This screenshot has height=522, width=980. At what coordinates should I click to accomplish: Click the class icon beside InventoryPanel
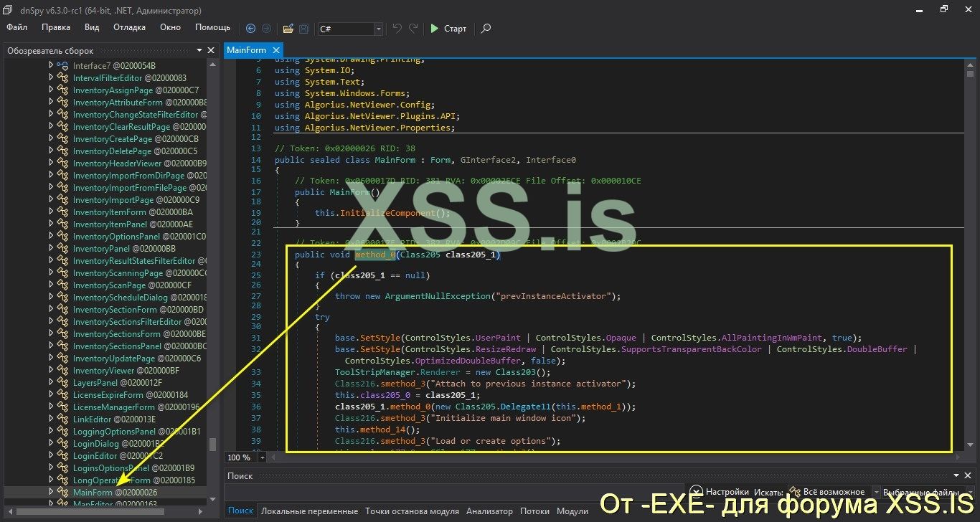coord(63,249)
